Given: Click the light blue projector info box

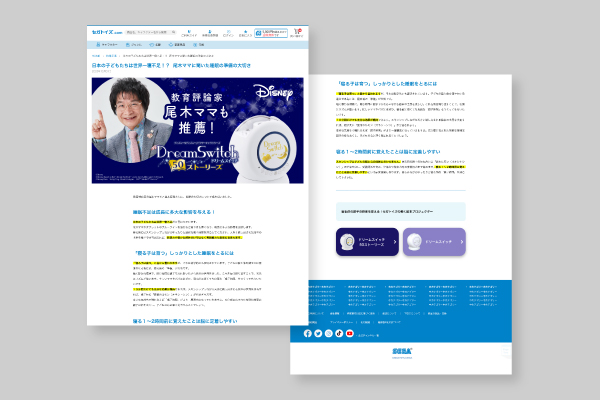Looking at the screenshot, I should (401, 212).
